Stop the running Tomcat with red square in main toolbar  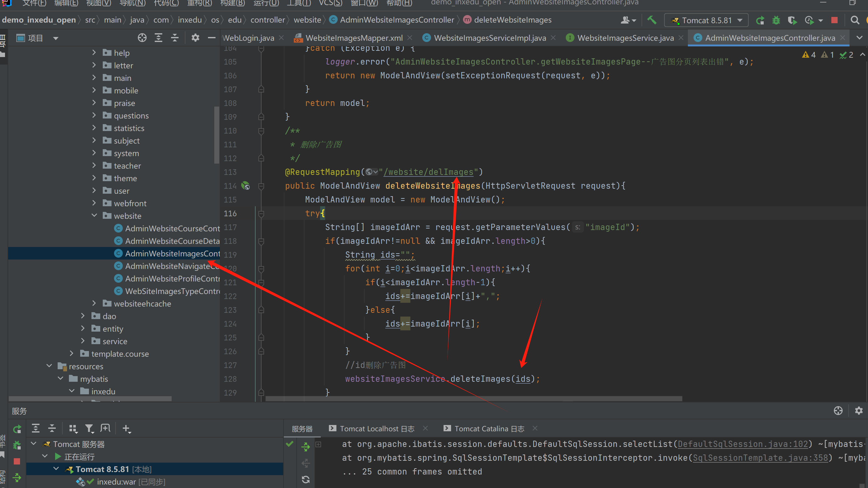(x=835, y=20)
